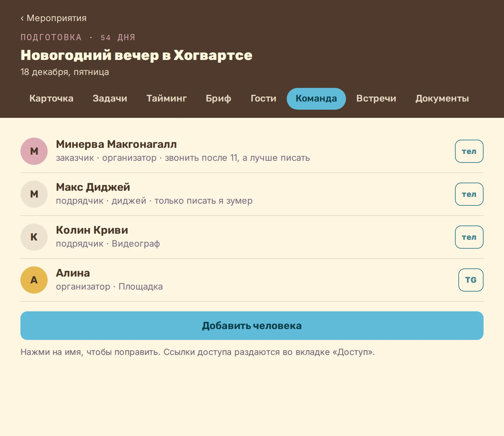Go back to Мероприятия list
Screen dimensions: 504x436
pyautogui.click(x=53, y=18)
